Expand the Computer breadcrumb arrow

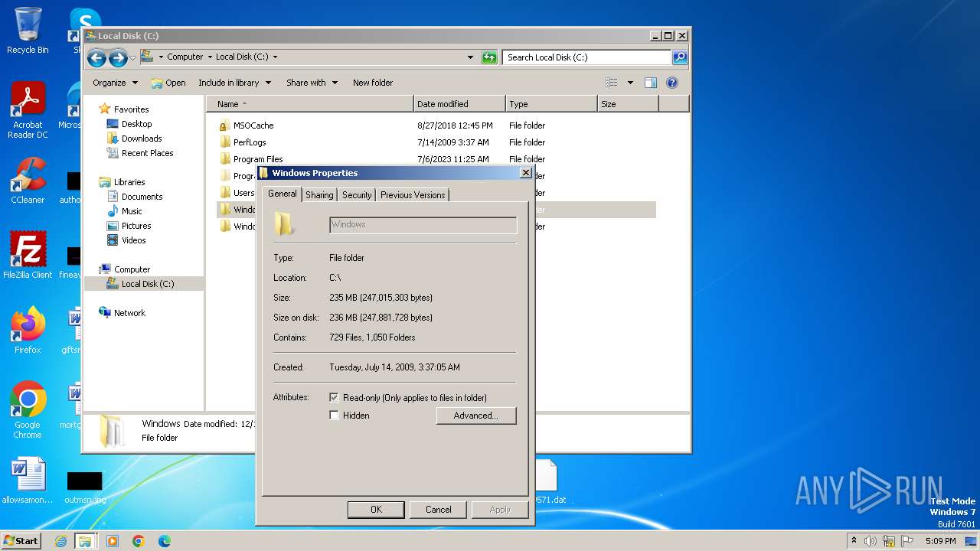point(210,57)
